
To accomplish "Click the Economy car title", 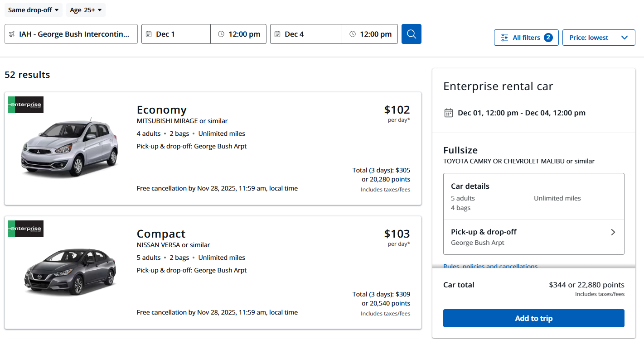I will [162, 110].
